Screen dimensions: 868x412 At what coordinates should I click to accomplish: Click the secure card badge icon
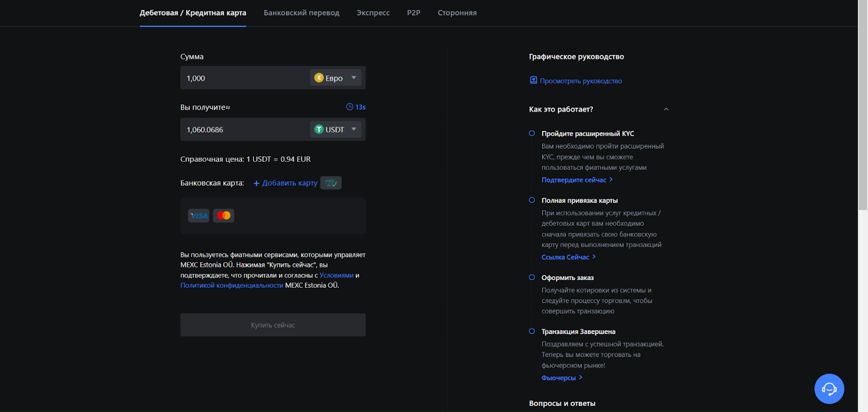click(330, 183)
